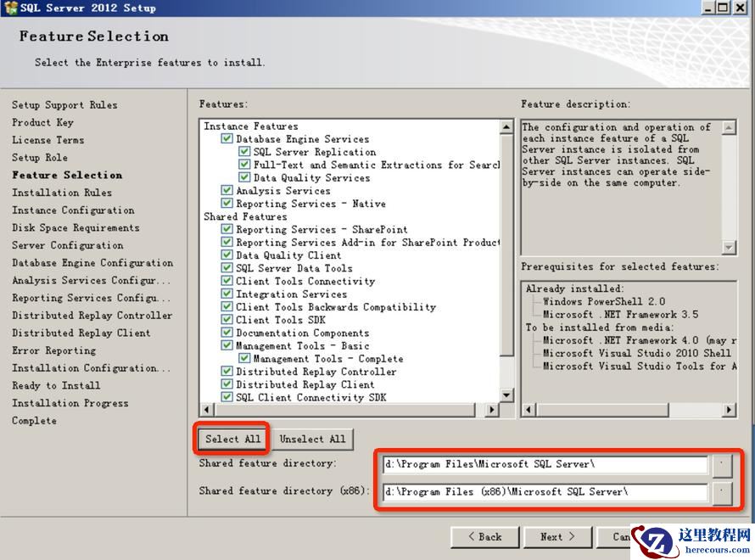Click the Database Engine Configuration step

pos(92,263)
